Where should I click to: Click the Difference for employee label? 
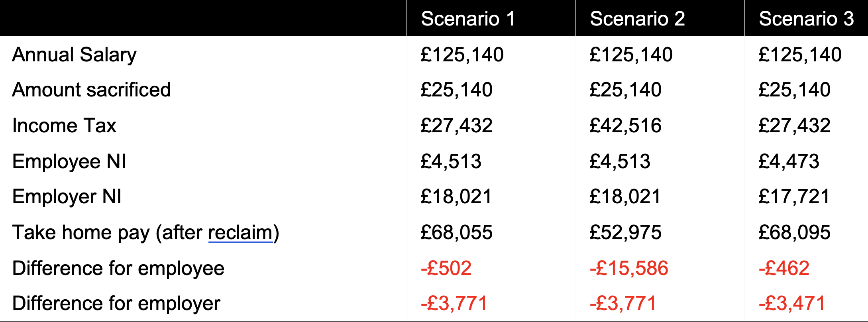118,268
